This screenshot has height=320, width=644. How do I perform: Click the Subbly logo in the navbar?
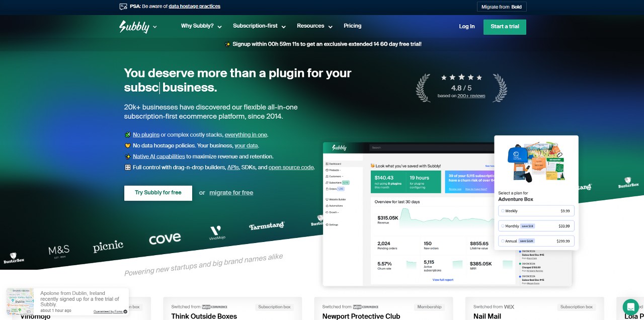click(x=134, y=27)
